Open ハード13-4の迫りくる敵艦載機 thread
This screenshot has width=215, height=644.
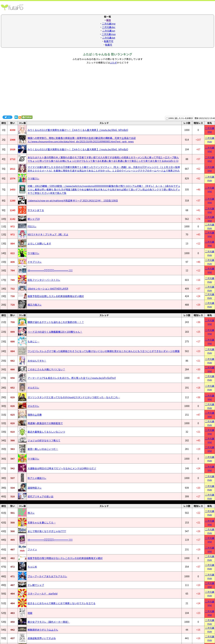point(55,332)
